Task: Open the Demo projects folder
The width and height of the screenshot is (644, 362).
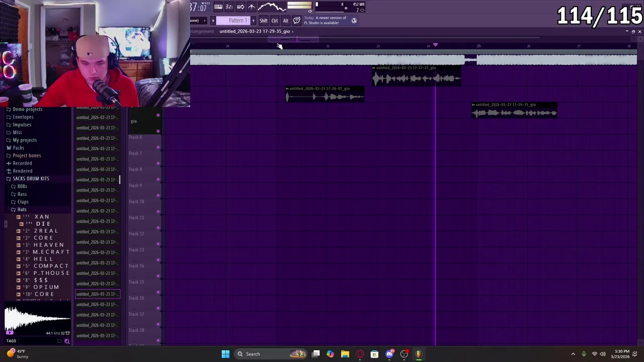Action: [24, 109]
